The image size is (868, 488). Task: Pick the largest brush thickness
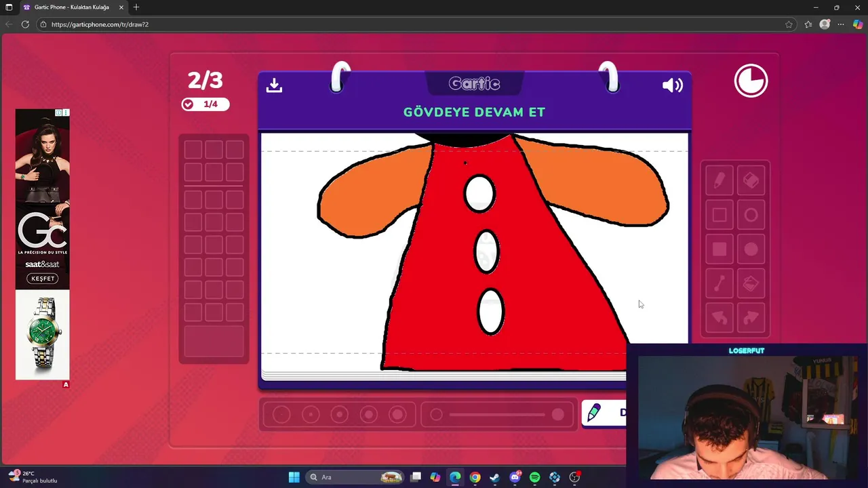coord(397,414)
